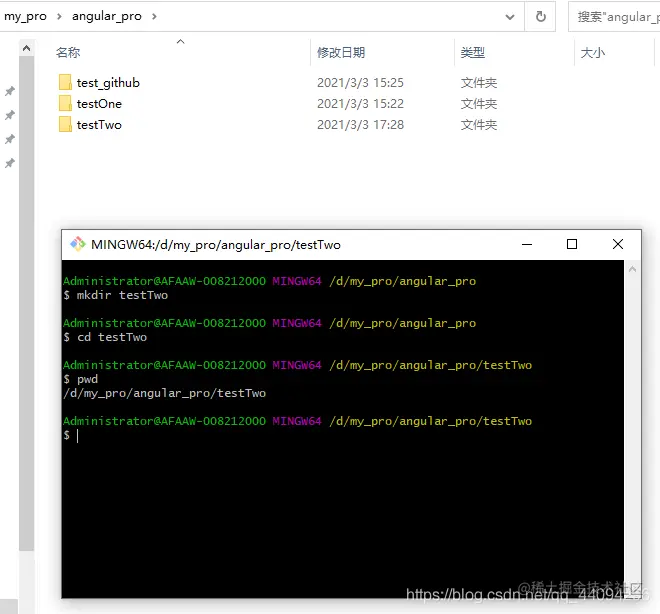This screenshot has height=614, width=660.
Task: Click the date 2021/3/3 15:25
Action: point(360,83)
